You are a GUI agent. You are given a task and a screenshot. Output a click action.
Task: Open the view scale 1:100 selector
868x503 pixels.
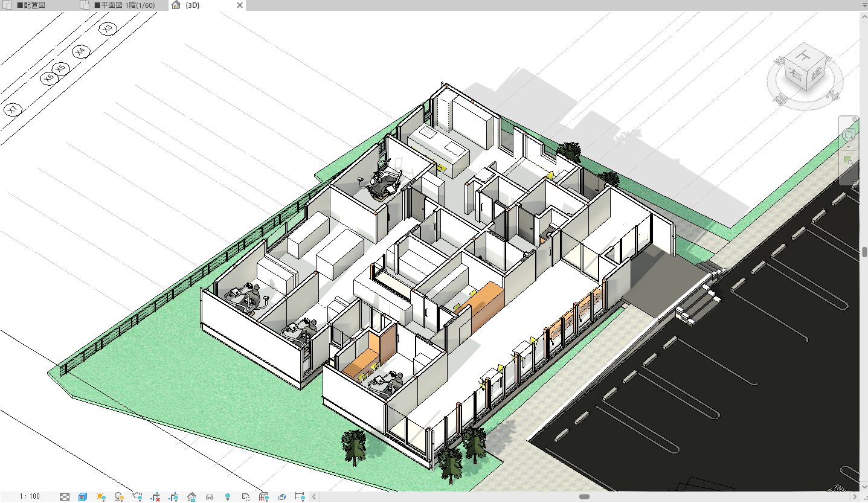(x=30, y=496)
